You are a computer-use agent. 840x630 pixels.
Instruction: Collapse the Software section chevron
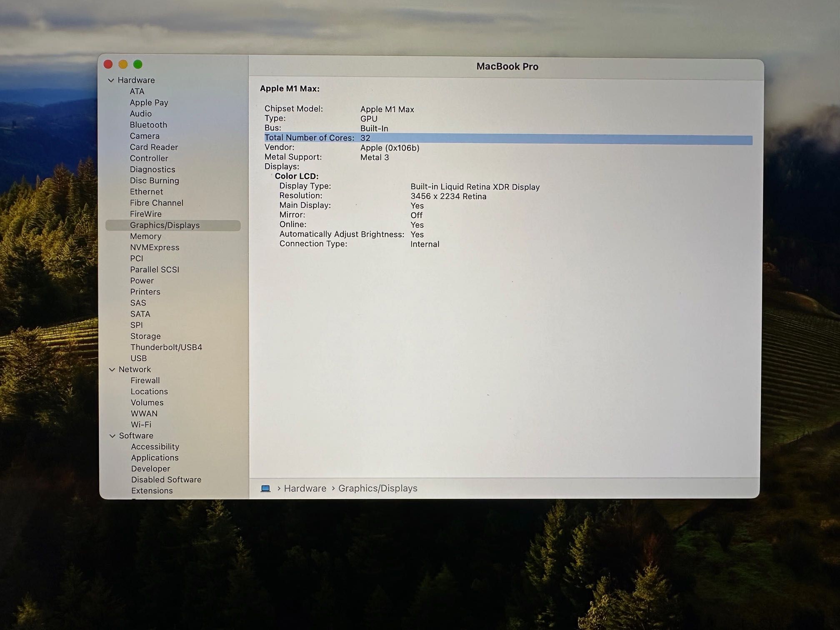click(112, 436)
